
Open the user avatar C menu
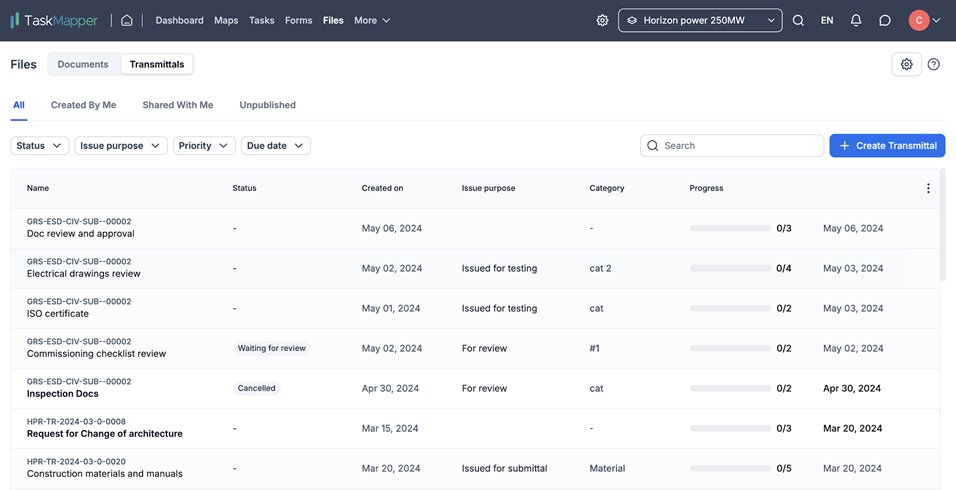click(924, 20)
